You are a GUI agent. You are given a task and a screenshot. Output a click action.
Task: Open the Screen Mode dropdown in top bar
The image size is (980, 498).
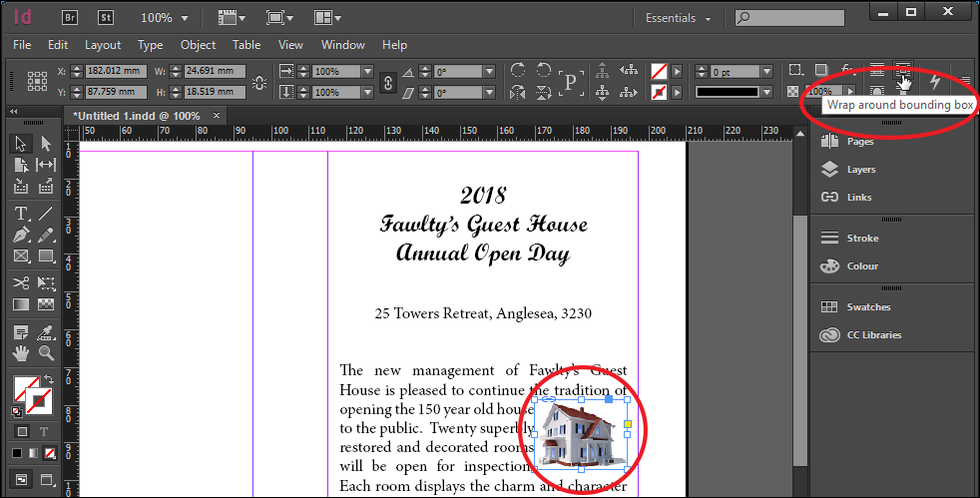pos(278,18)
